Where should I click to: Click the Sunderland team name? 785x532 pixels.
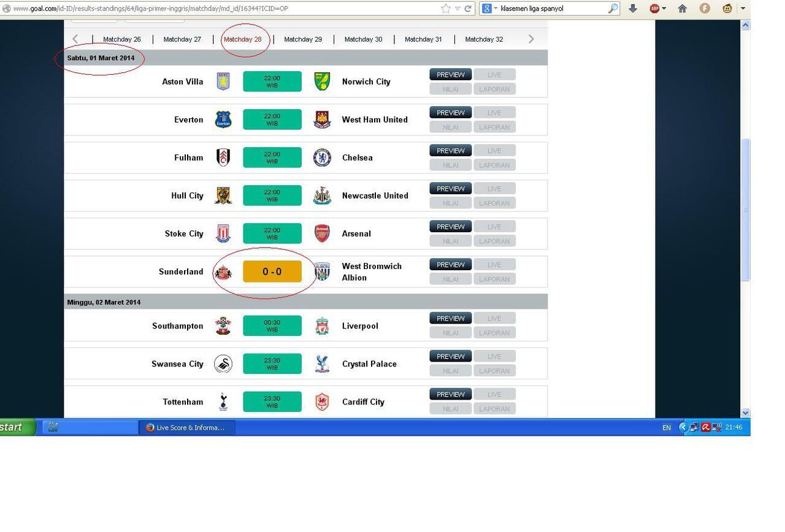[x=181, y=272]
